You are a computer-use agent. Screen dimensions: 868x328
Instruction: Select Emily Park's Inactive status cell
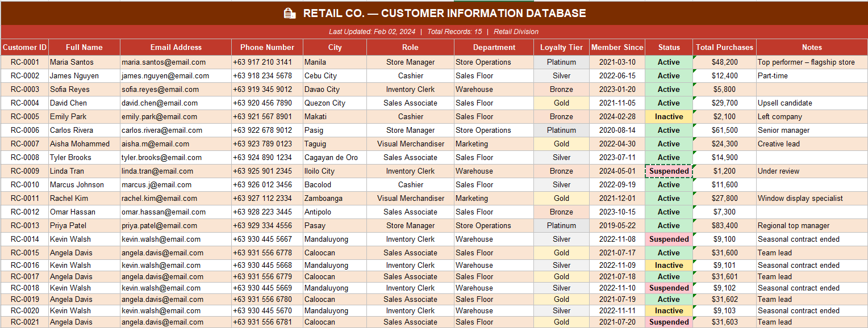(x=669, y=116)
